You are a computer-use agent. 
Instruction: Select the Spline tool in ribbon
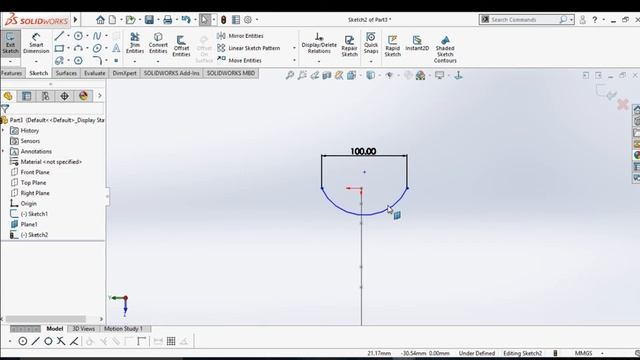click(x=97, y=36)
